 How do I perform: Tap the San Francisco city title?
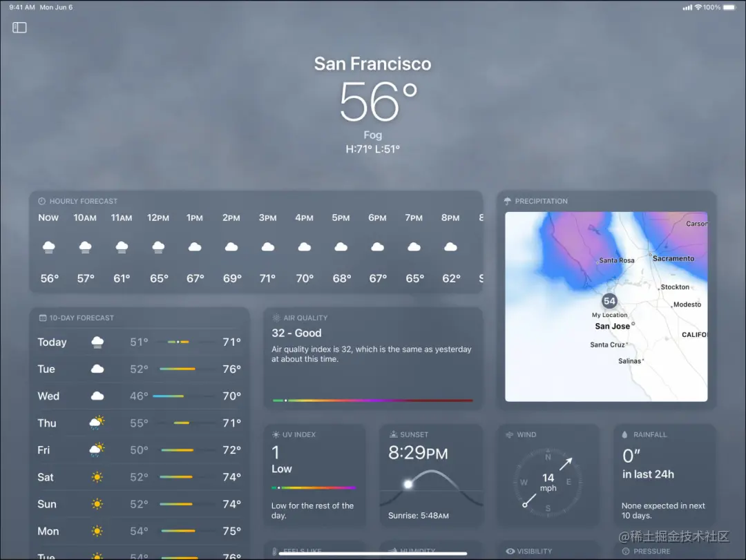[372, 64]
